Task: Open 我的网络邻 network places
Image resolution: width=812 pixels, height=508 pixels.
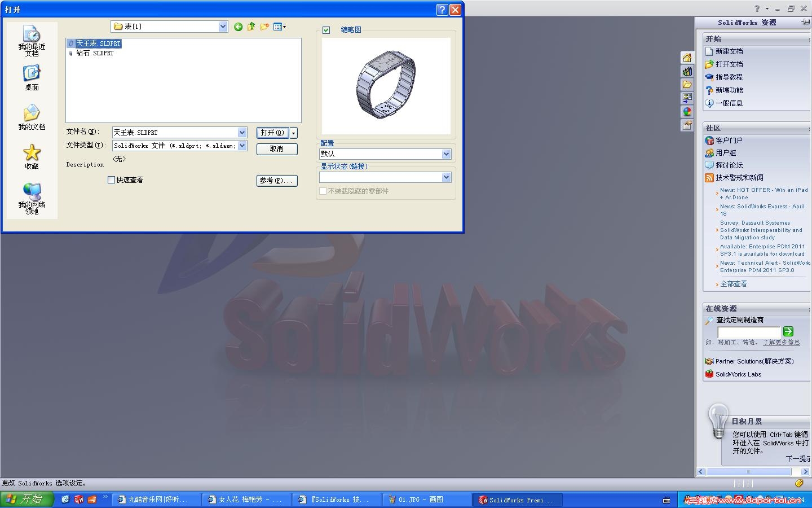Action: (x=32, y=199)
